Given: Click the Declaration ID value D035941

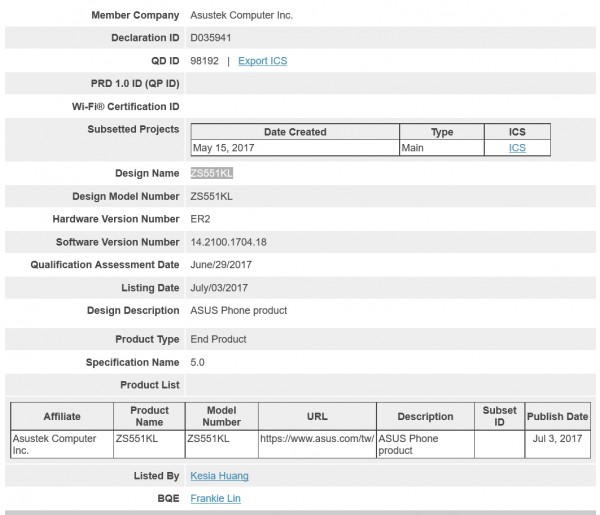Looking at the screenshot, I should click(213, 38).
